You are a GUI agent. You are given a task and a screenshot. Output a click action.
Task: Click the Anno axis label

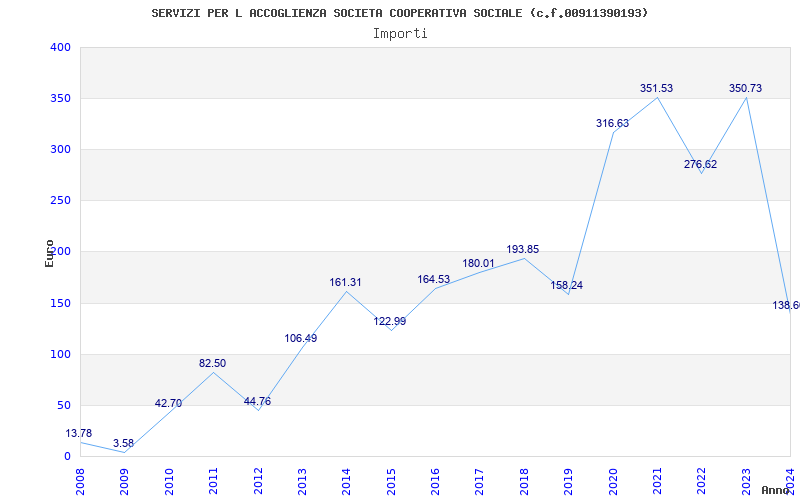[775, 490]
